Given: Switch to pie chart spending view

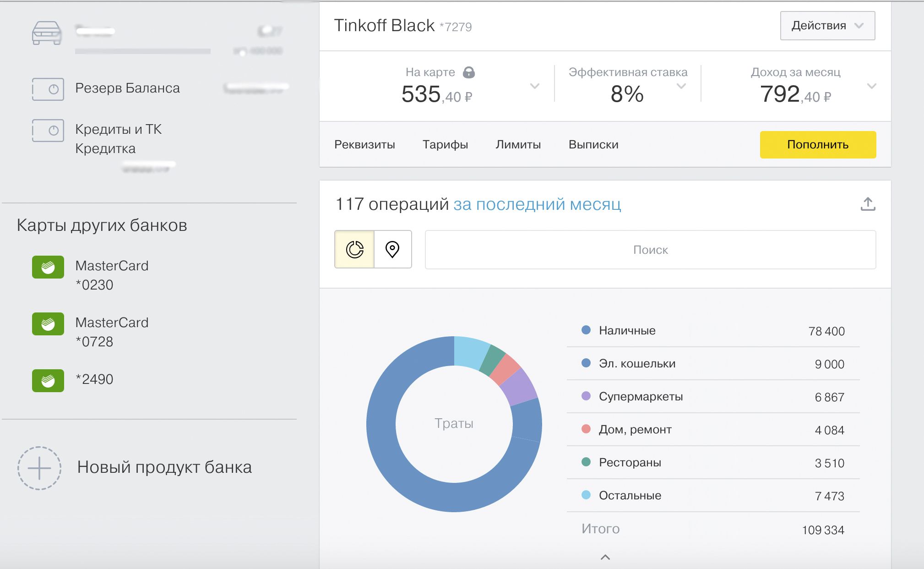Looking at the screenshot, I should pos(354,249).
